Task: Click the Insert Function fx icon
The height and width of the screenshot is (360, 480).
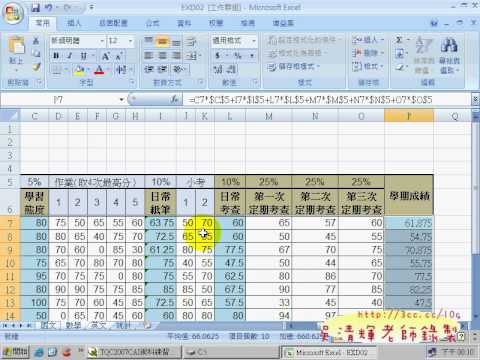Action: 174,99
